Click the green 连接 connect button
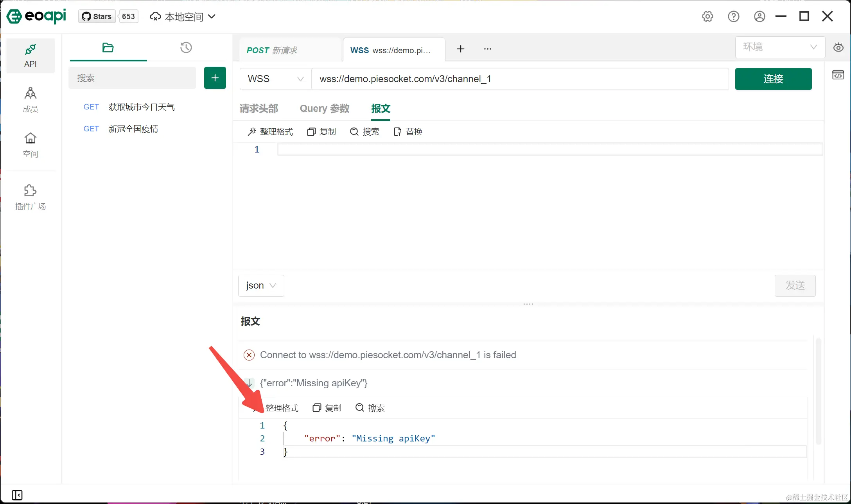 click(773, 79)
